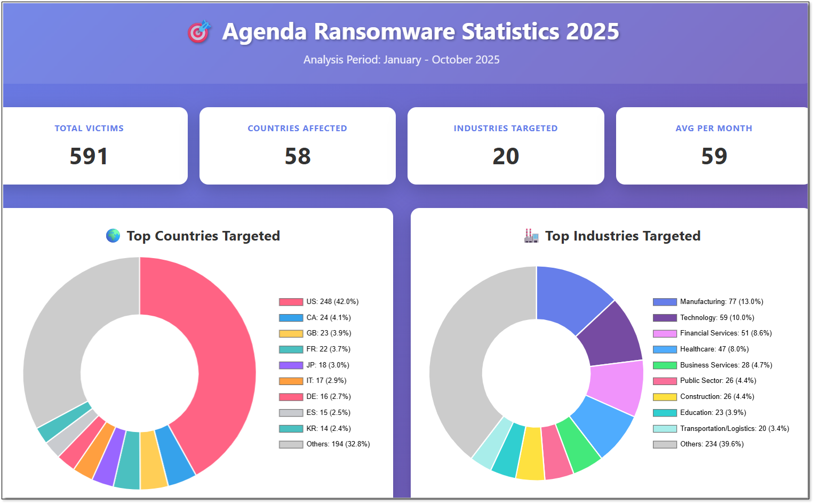
Task: Click the "Analysis Period: January - October 2025" subtitle
Action: 402,60
